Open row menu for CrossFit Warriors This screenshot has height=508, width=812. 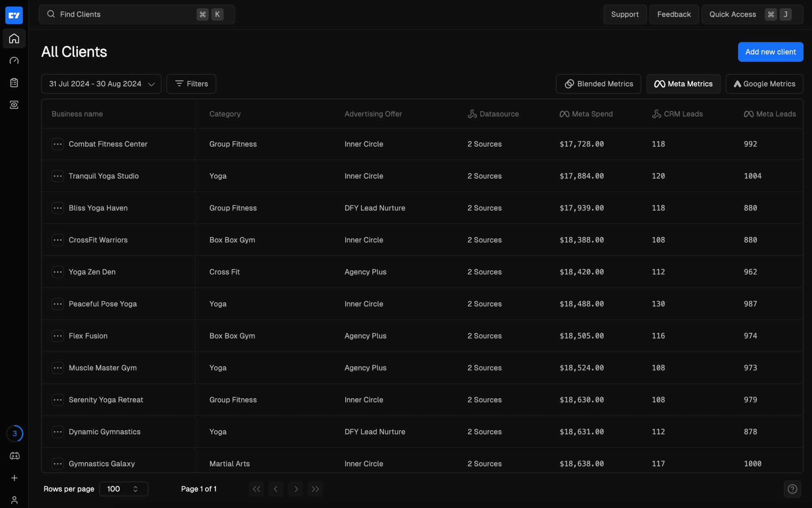57,240
